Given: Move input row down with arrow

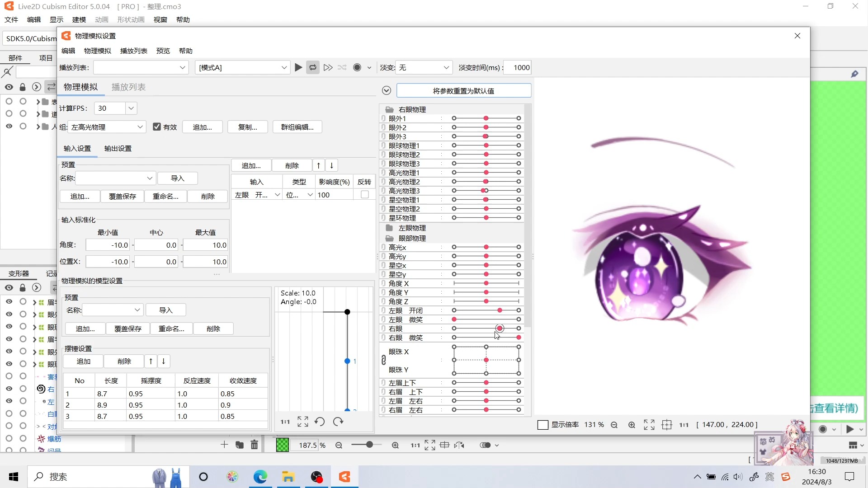Looking at the screenshot, I should pos(332,165).
